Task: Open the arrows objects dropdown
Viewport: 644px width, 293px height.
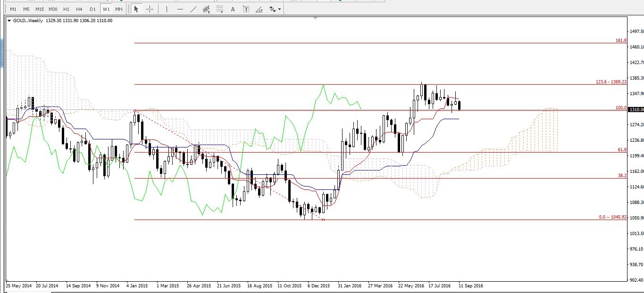Action: [x=274, y=9]
